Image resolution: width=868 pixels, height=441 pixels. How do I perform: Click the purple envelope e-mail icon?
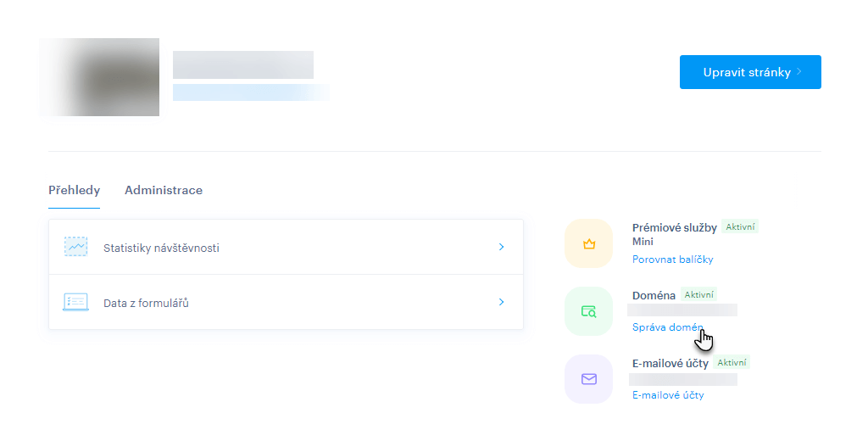[x=588, y=379]
